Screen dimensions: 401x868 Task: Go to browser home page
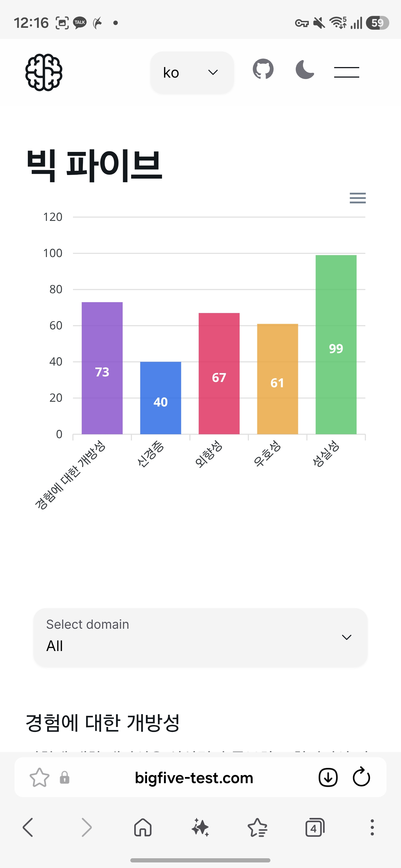click(x=143, y=828)
